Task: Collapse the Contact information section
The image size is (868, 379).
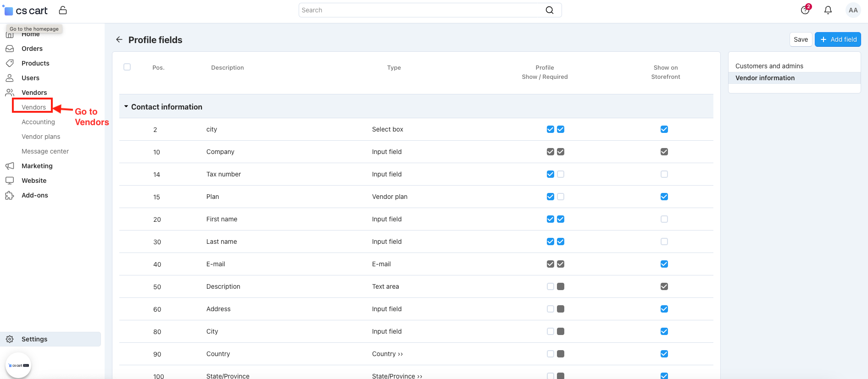Action: [126, 107]
